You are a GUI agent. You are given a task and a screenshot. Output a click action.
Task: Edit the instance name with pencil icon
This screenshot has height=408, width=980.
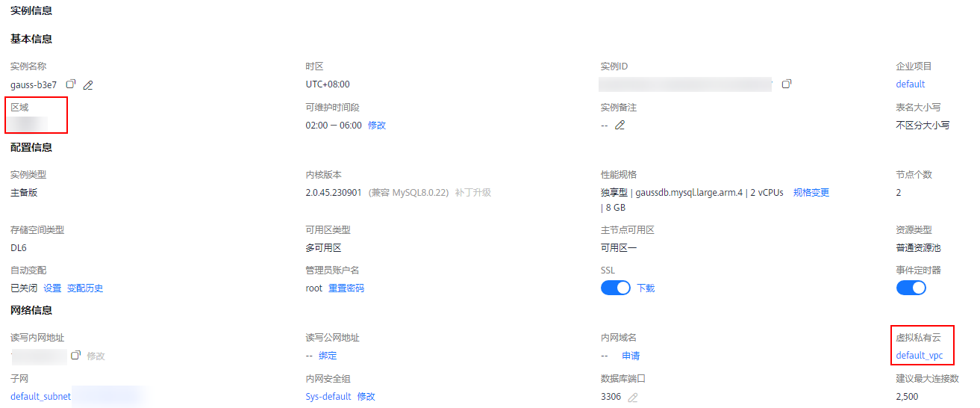point(88,85)
